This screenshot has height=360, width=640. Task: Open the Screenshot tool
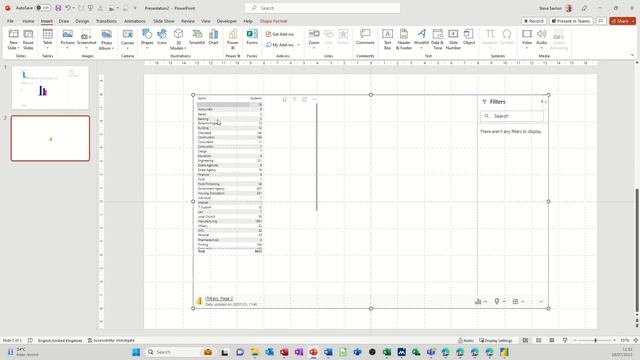[x=86, y=40]
